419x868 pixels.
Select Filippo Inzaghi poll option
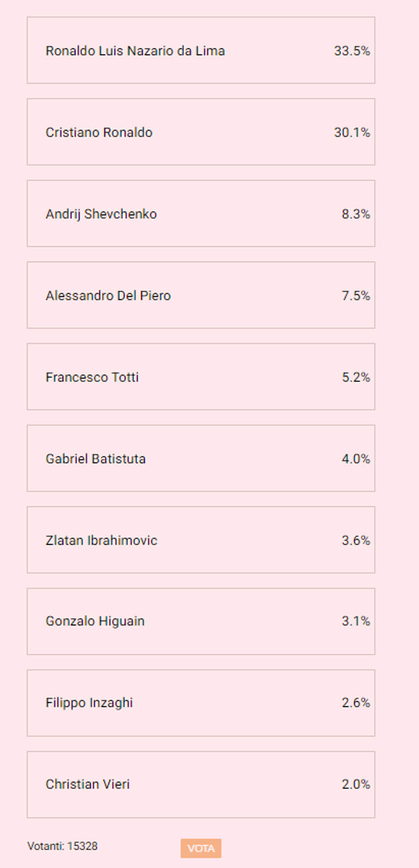tap(89, 703)
